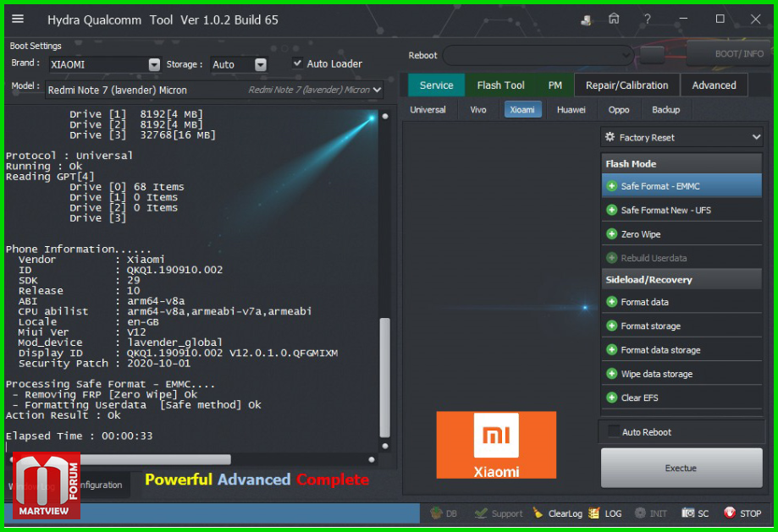Click the Exectue button

point(681,468)
